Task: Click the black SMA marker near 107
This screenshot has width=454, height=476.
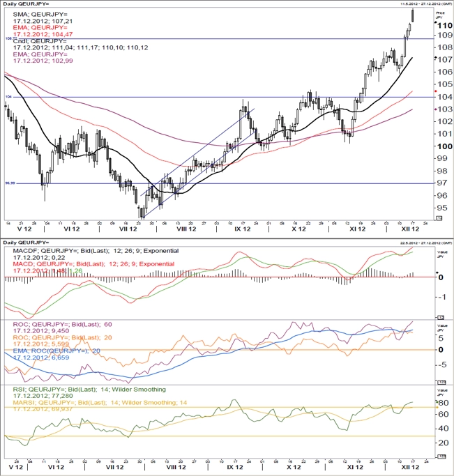Action: (436, 58)
